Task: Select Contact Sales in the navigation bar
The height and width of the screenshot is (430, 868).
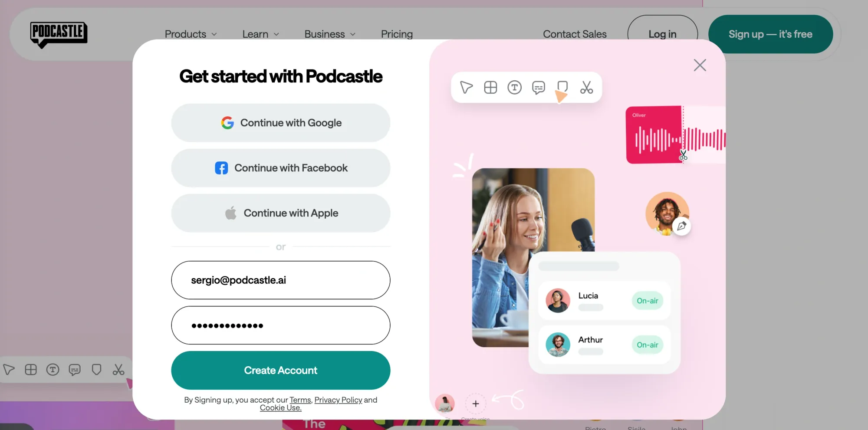Action: 575,34
